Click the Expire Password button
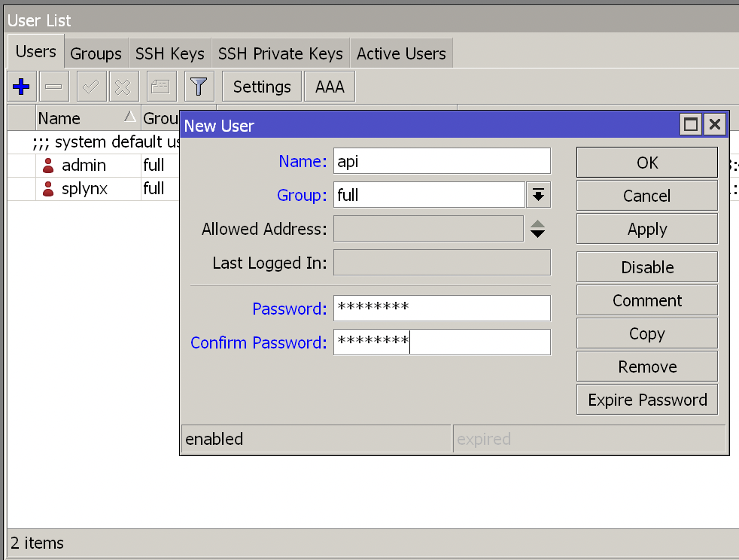Viewport: 739px width, 560px height. pos(646,400)
